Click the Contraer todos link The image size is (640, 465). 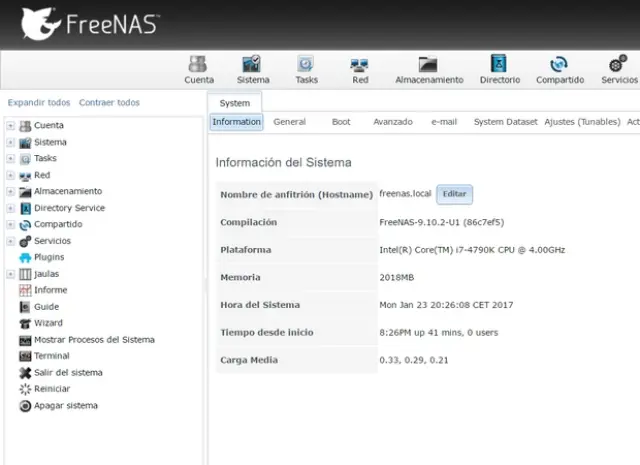coord(109,102)
